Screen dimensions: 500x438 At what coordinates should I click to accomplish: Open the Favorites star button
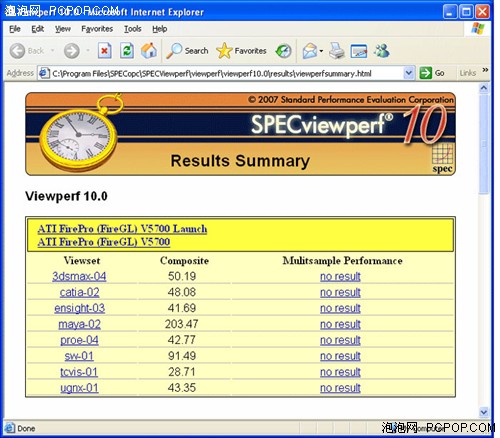point(241,51)
